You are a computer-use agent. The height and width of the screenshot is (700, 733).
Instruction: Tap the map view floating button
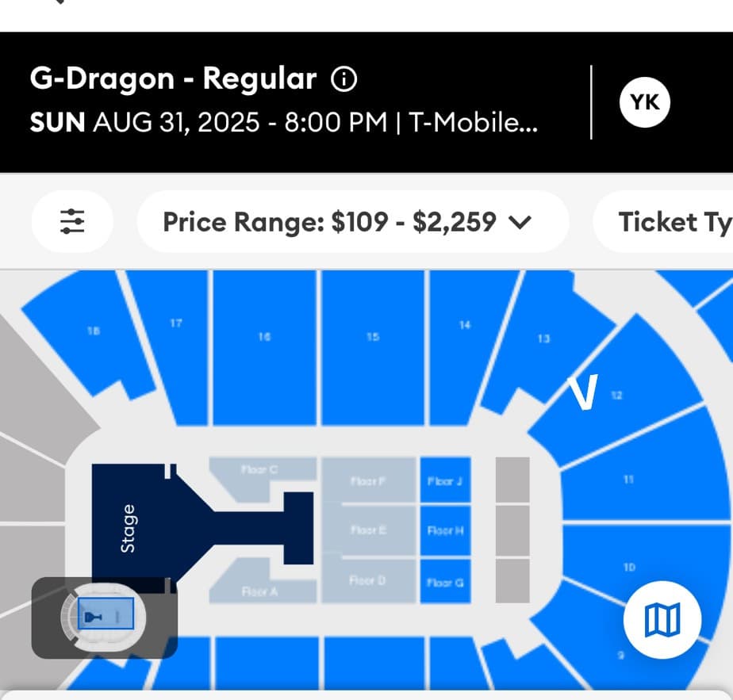point(662,620)
